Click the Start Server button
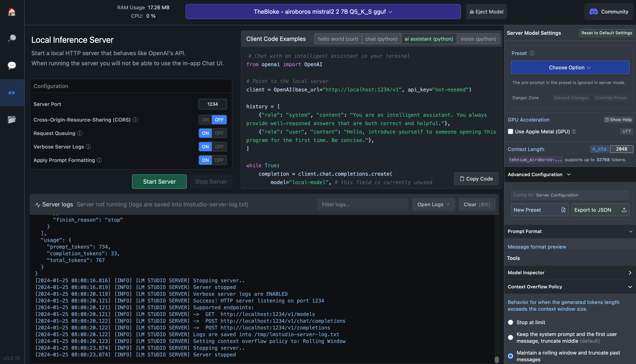The width and height of the screenshot is (636, 364). (x=159, y=182)
